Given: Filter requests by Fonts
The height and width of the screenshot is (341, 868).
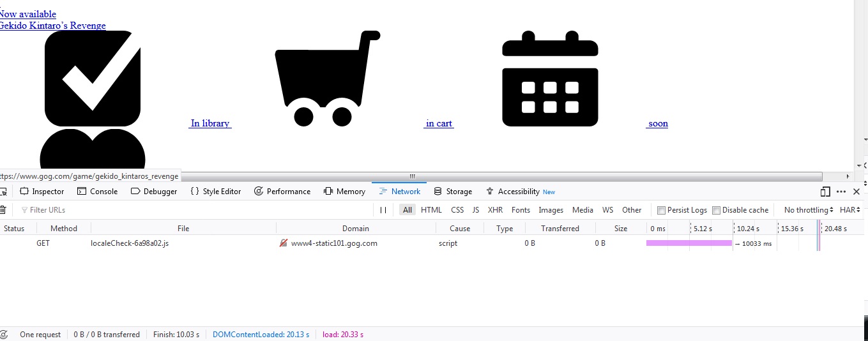Looking at the screenshot, I should tap(521, 210).
